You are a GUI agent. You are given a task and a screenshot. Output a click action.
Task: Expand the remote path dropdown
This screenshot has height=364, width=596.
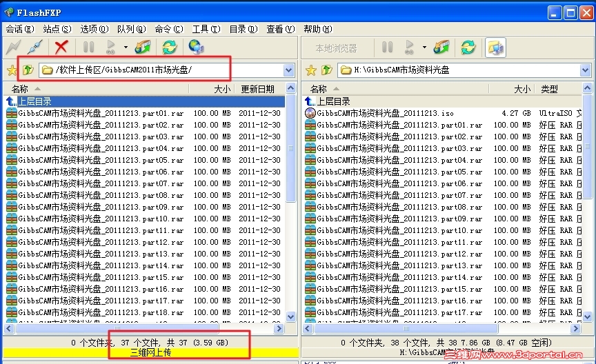click(288, 70)
